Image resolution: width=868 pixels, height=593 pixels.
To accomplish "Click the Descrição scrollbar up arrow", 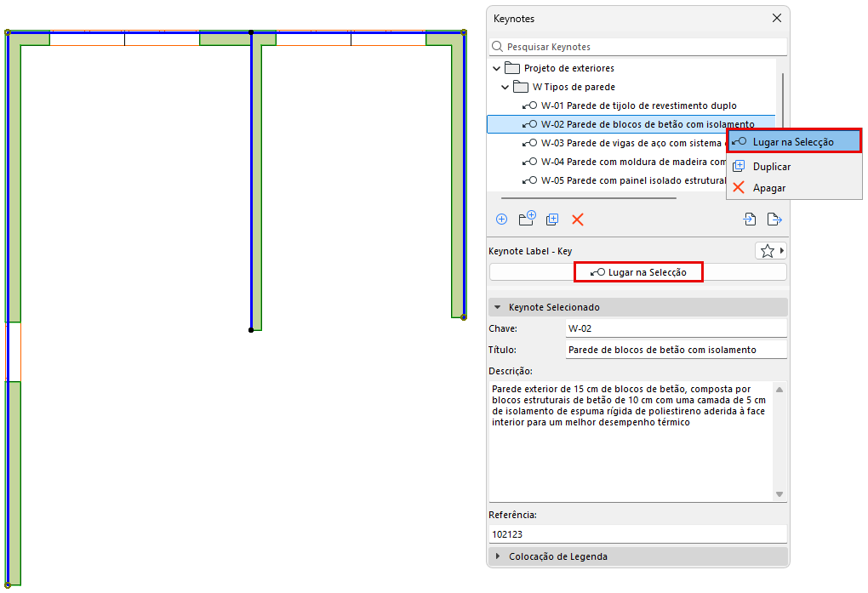I will [x=779, y=390].
